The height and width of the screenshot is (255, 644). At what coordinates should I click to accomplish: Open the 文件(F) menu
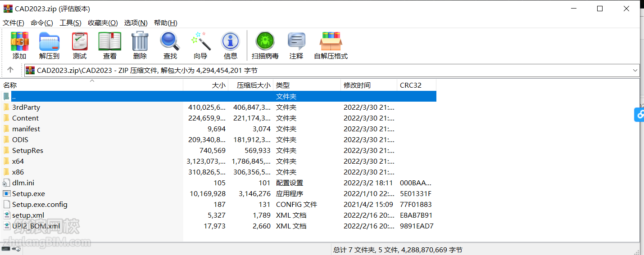[14, 22]
